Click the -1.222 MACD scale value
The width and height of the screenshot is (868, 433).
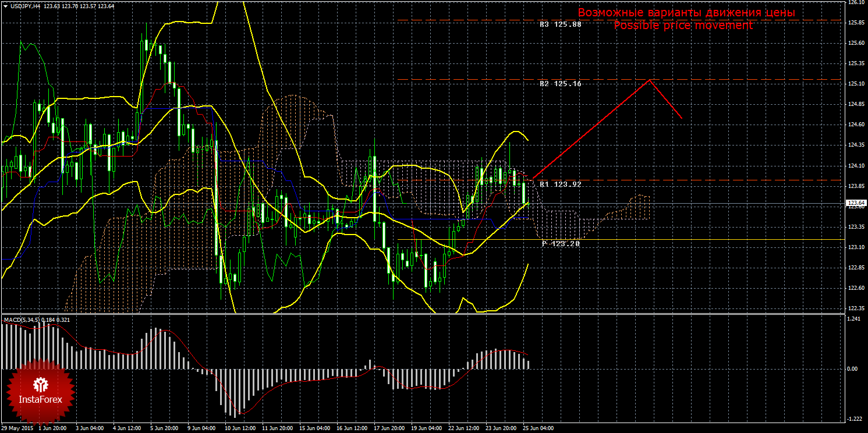tap(853, 419)
